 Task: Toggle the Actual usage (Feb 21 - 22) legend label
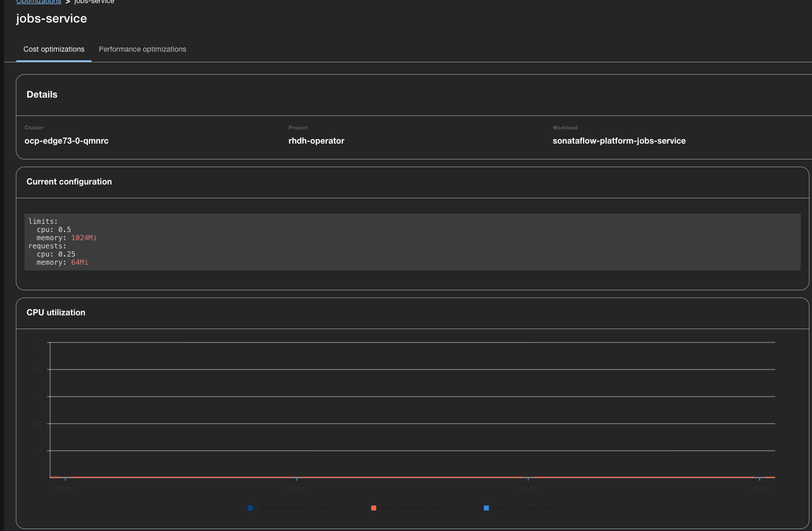point(536,508)
